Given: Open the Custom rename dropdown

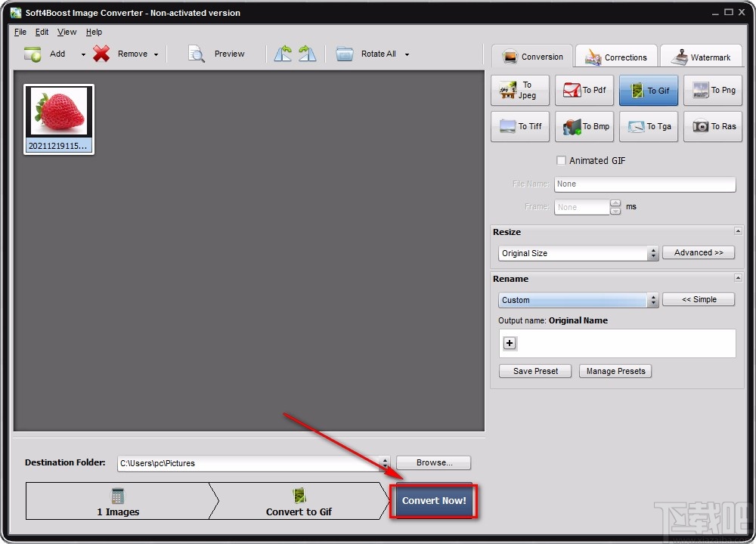Looking at the screenshot, I should pyautogui.click(x=578, y=300).
